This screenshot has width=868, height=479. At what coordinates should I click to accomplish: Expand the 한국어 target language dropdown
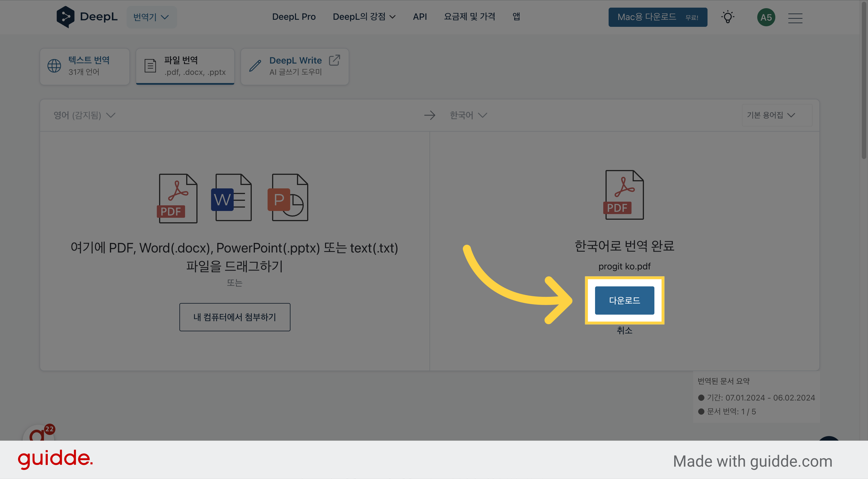click(x=468, y=115)
